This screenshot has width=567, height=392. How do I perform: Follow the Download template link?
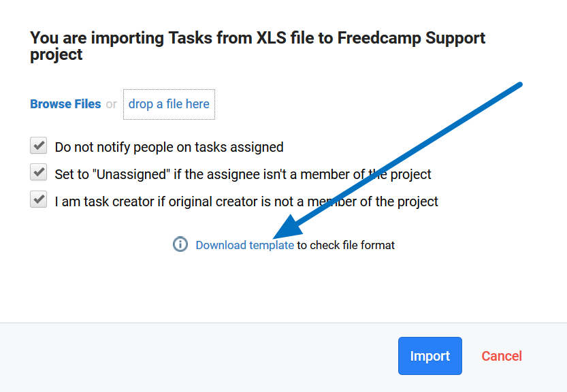[244, 245]
